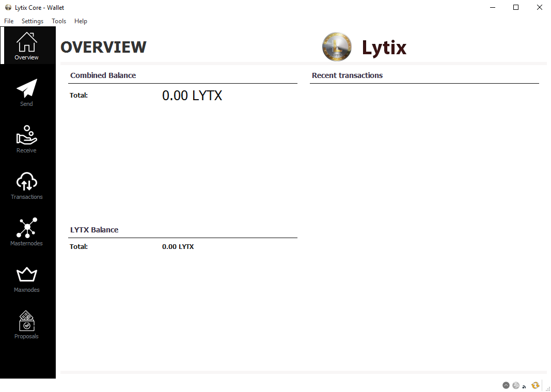Viewport: 551px width, 392px height.
Task: Click the gray up-chevron status bar icon
Action: [506, 385]
